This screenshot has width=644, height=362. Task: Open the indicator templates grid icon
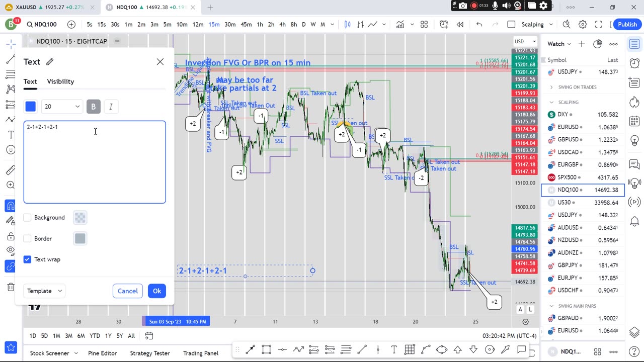[424, 24]
